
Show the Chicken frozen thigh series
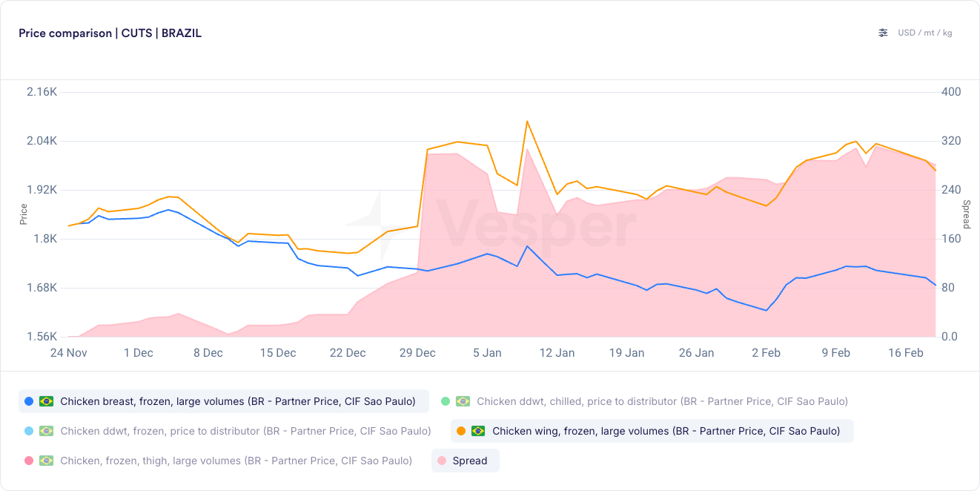[x=219, y=461]
